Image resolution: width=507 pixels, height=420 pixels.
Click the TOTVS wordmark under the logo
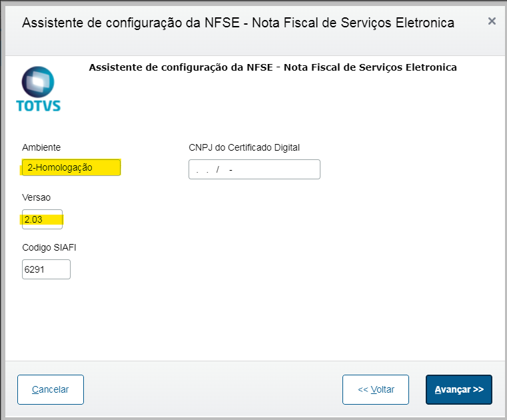38,105
